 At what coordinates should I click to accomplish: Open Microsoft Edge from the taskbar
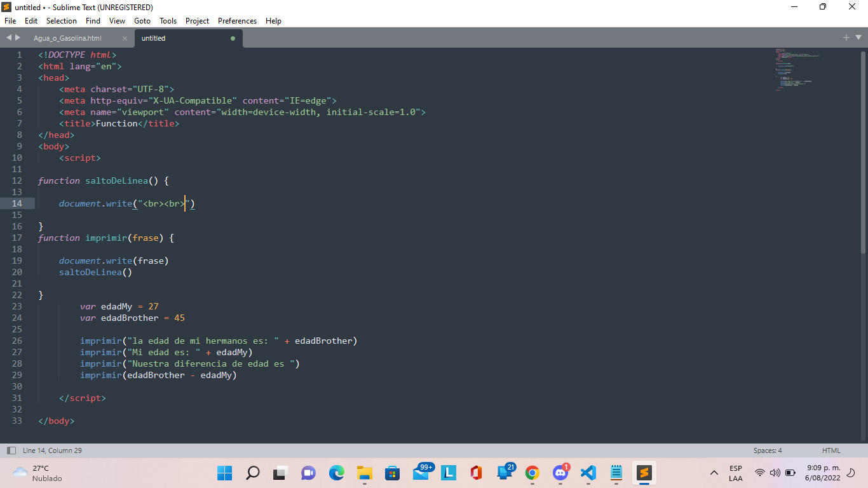pyautogui.click(x=337, y=473)
